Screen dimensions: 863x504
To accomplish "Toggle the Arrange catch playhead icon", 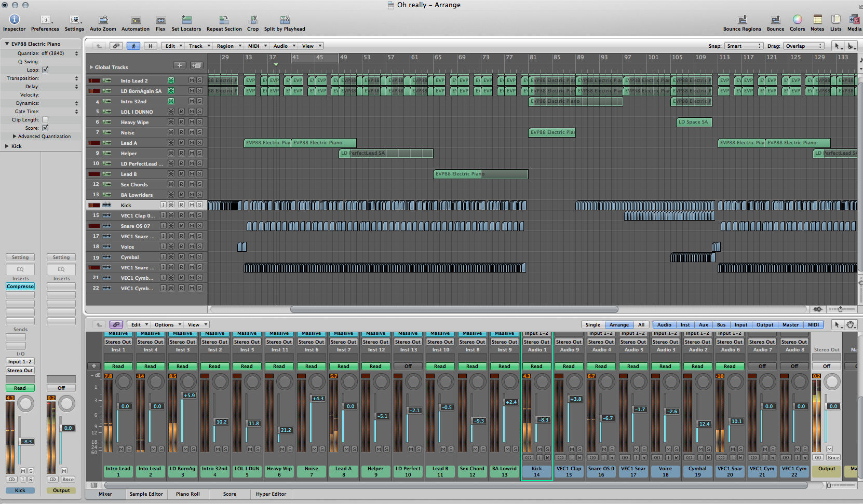I will tap(133, 46).
